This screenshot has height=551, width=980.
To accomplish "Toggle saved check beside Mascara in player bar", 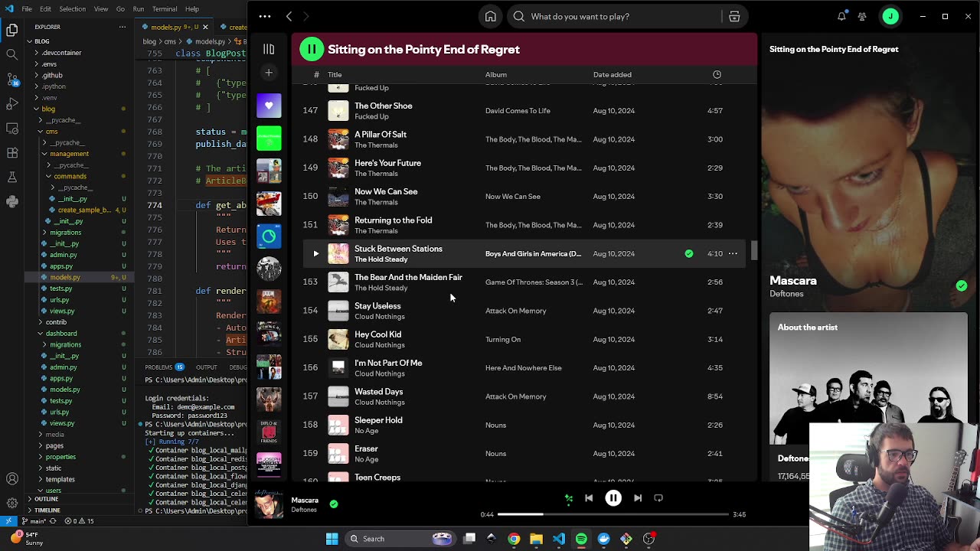I will (x=334, y=504).
